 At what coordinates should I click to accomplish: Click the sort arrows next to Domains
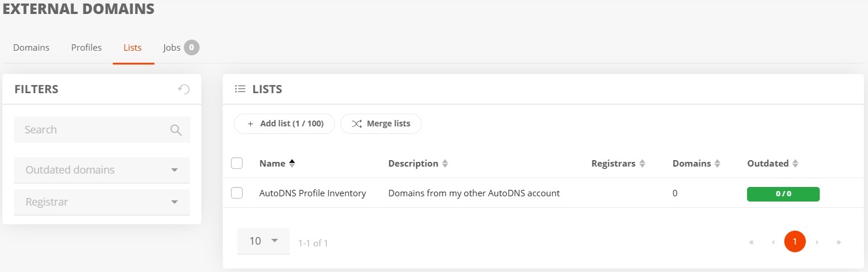pyautogui.click(x=717, y=164)
